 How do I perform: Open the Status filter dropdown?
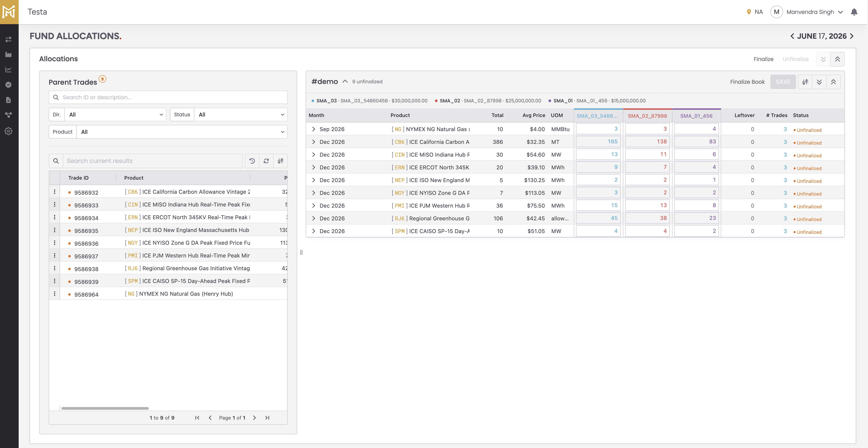point(241,115)
